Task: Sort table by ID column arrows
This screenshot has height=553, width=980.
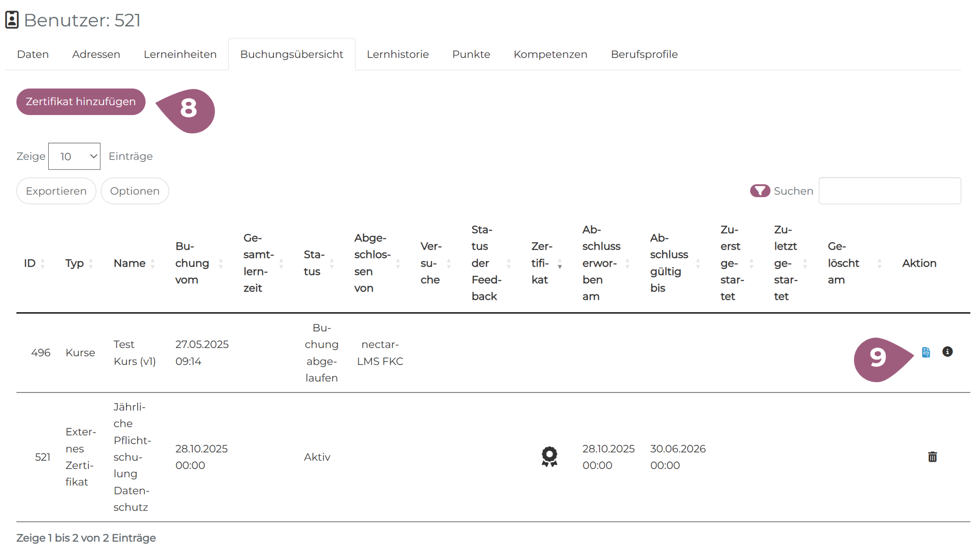Action: pos(43,263)
